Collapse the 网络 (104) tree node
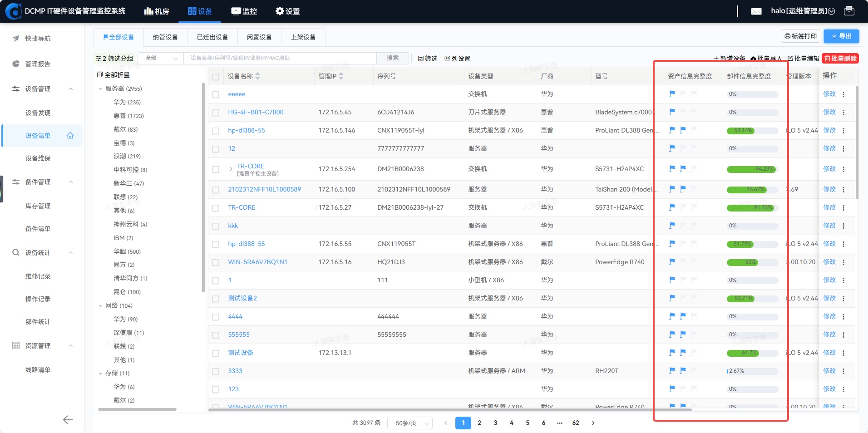The height and width of the screenshot is (433, 868). (100, 306)
